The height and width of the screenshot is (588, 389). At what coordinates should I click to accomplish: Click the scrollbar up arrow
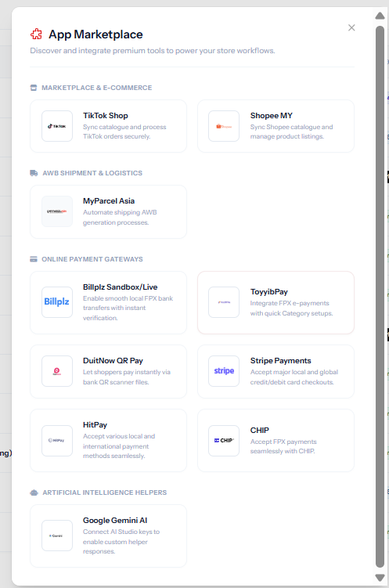click(380, 16)
